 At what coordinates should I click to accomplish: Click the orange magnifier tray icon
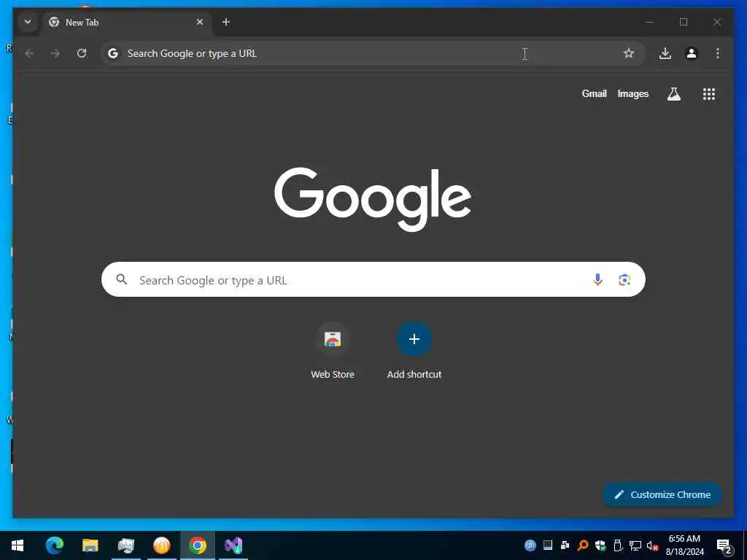coord(583,545)
